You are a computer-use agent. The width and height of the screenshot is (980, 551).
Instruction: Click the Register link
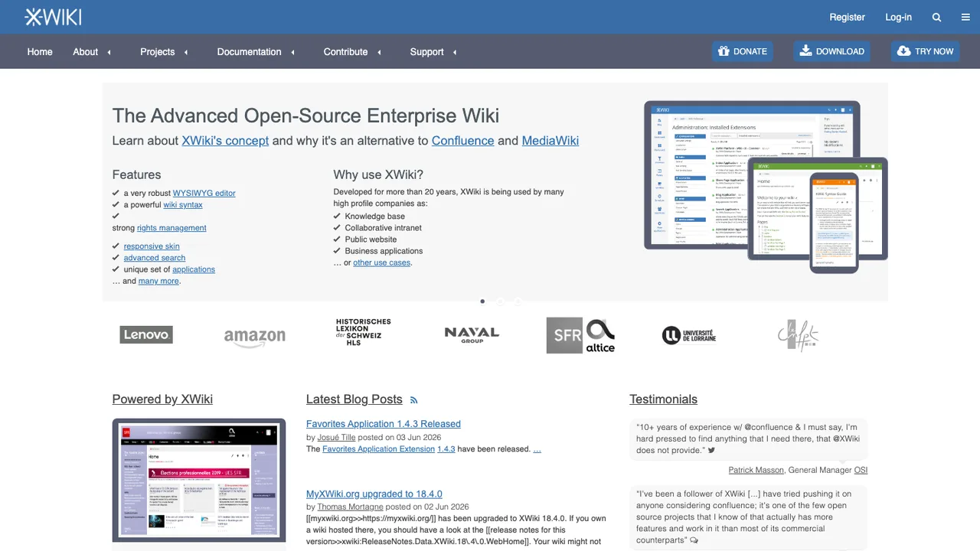pyautogui.click(x=848, y=17)
